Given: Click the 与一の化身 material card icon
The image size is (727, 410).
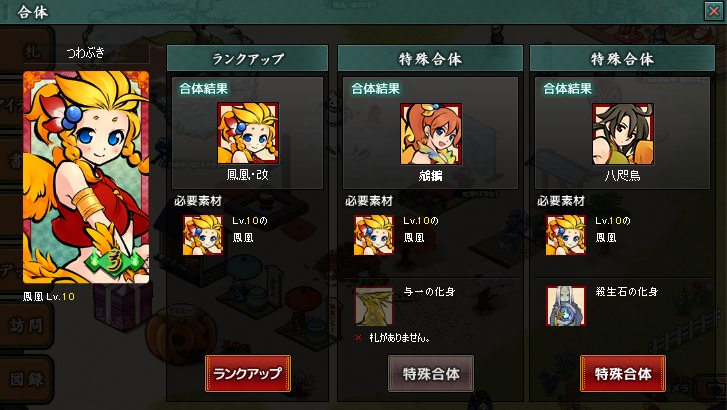Looking at the screenshot, I should pyautogui.click(x=374, y=306).
